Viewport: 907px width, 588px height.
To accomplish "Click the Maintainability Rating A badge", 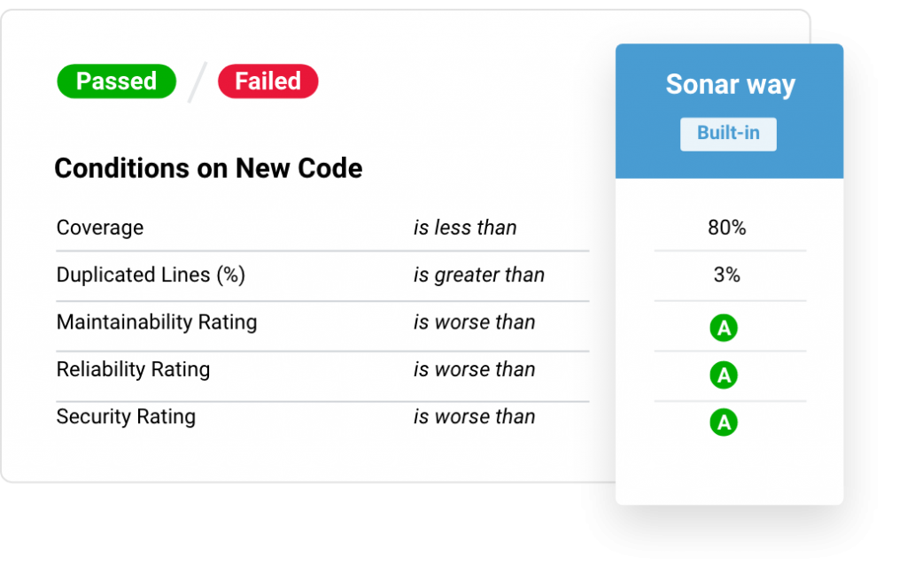I will point(724,328).
